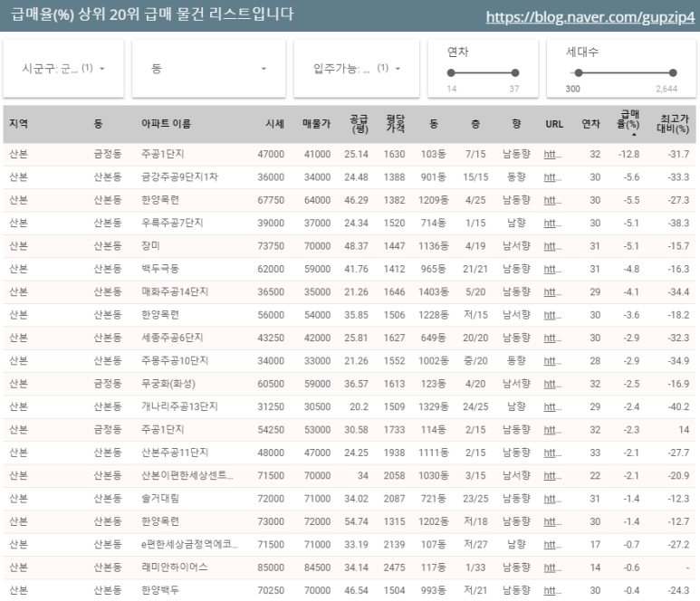Open the blog.naver.com/gupzip4 link
Screen dimensions: 700x601
(x=590, y=17)
